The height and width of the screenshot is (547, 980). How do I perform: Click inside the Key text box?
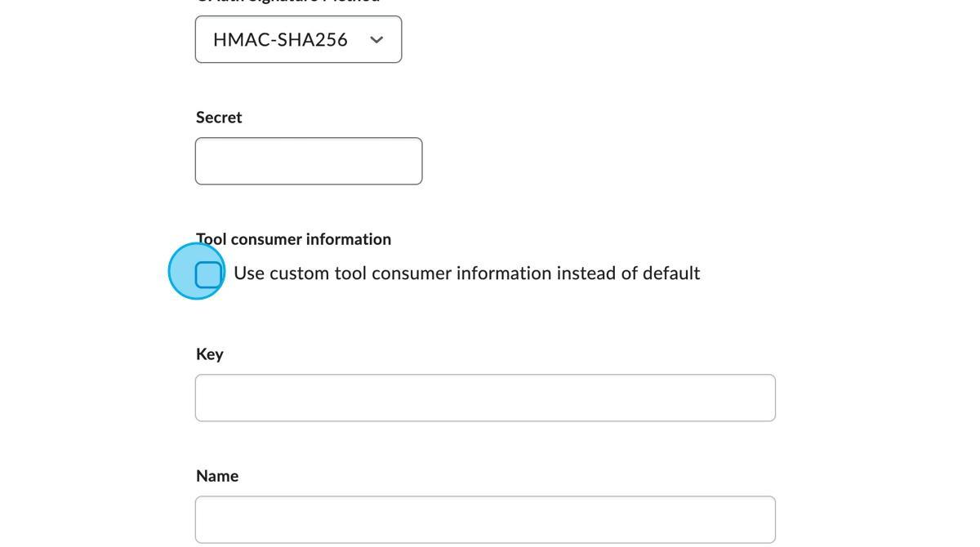coord(485,398)
